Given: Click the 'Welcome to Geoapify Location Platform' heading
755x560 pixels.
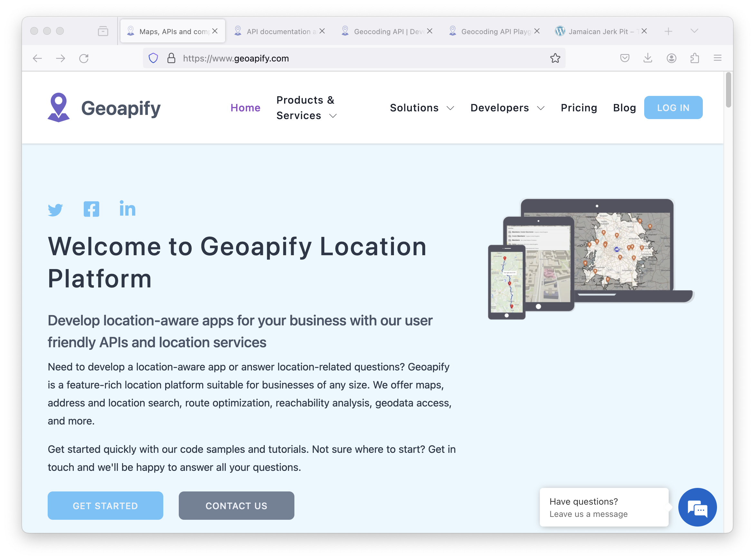Looking at the screenshot, I should [x=237, y=262].
